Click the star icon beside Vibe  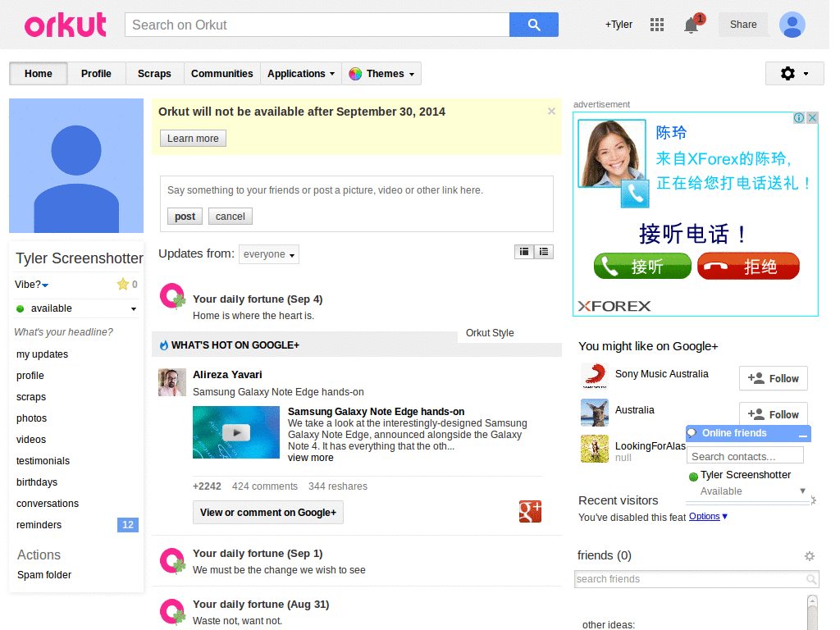(x=123, y=285)
